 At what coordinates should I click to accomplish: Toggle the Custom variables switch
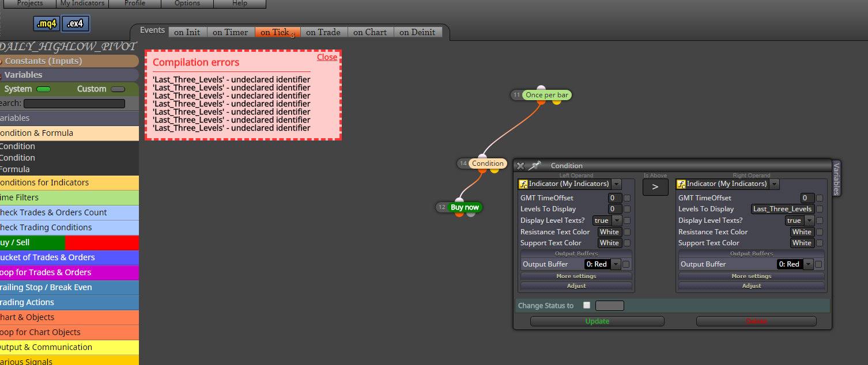coord(118,89)
